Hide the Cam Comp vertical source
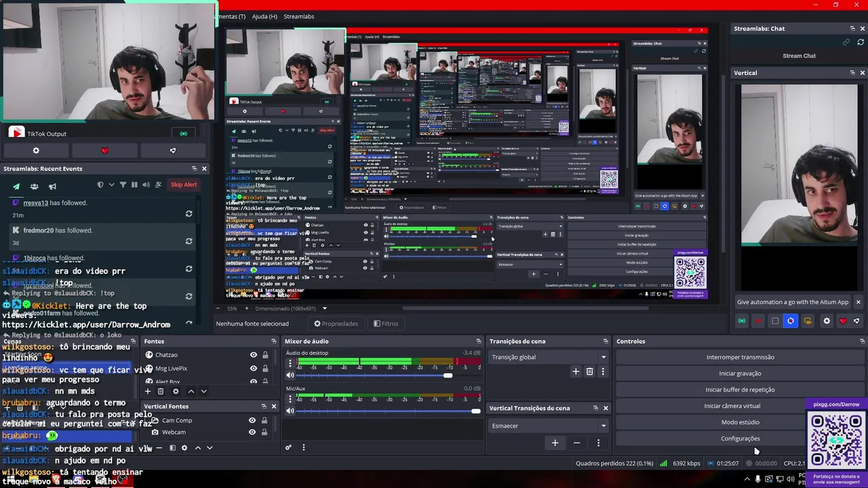 [252, 420]
